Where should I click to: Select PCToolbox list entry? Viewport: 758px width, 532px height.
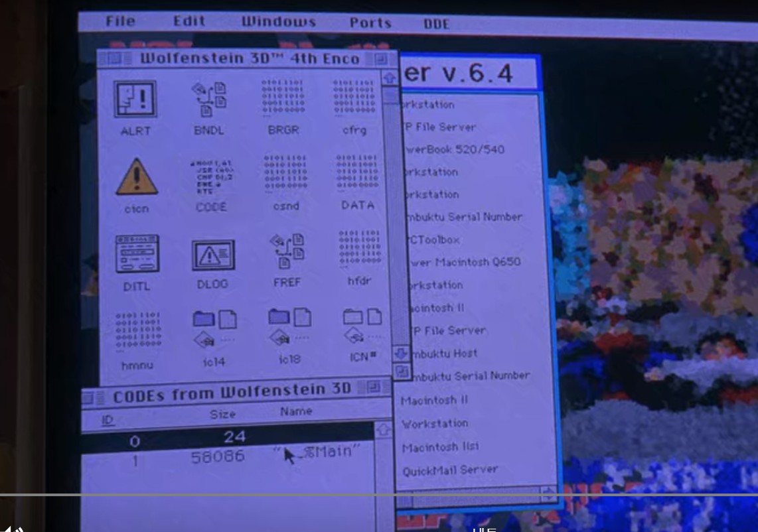[433, 239]
